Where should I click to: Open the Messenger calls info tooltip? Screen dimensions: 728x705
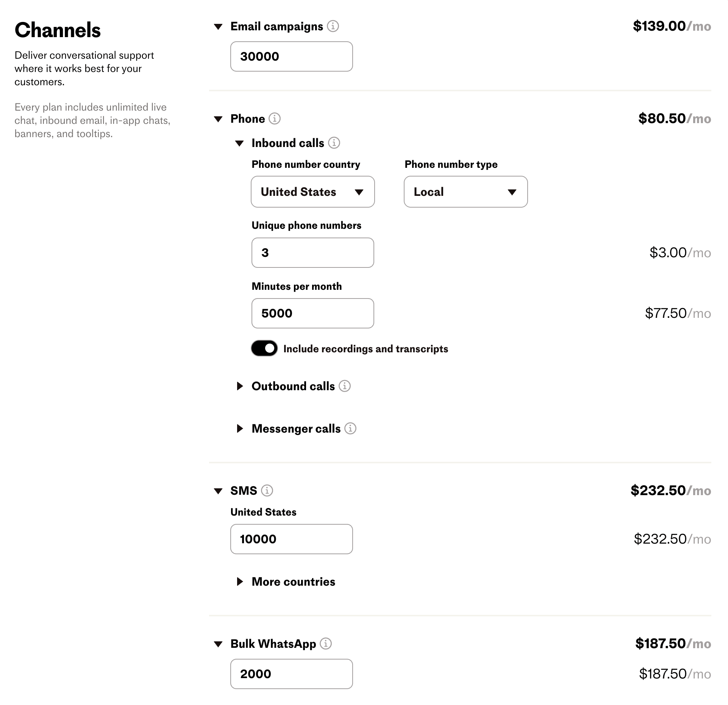tap(352, 429)
